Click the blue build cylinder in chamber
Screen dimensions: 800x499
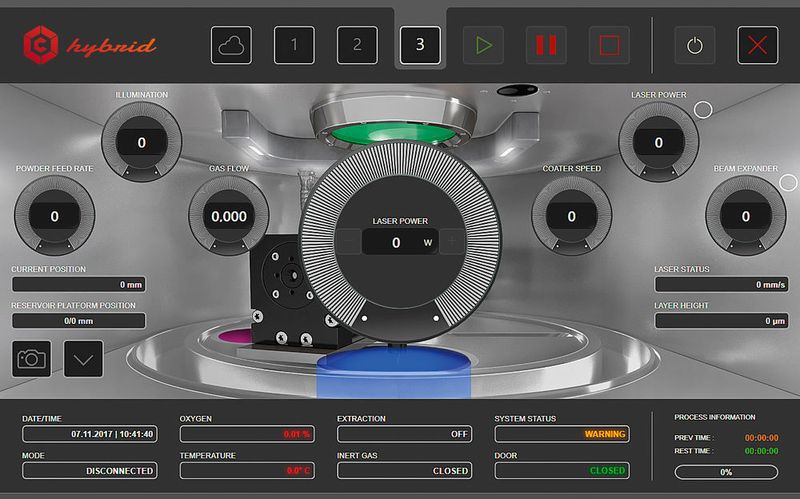click(x=393, y=372)
